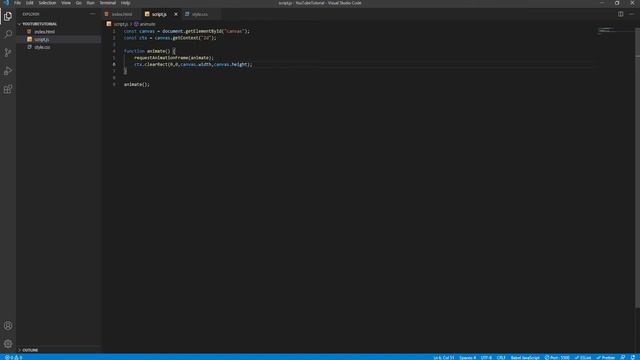
Task: Open the Explorer panel ellipsis menu
Action: [92, 14]
